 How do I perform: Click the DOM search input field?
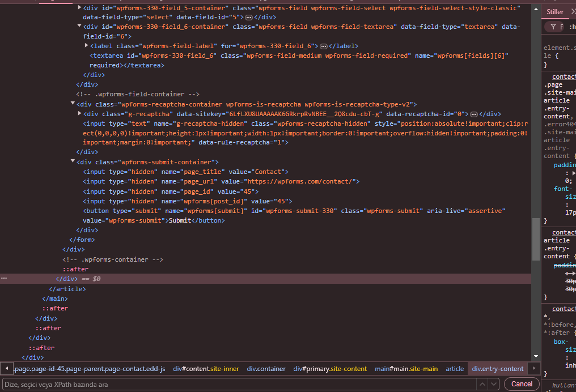click(239, 384)
